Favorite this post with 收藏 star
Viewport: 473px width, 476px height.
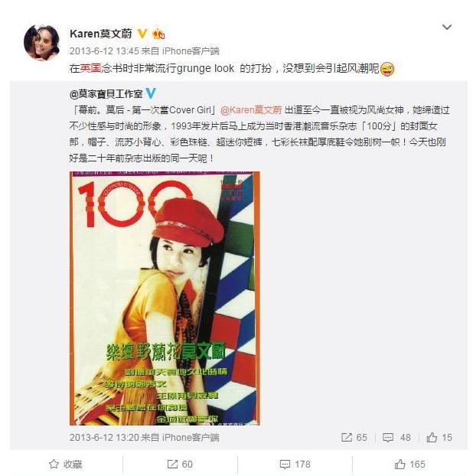66,465
